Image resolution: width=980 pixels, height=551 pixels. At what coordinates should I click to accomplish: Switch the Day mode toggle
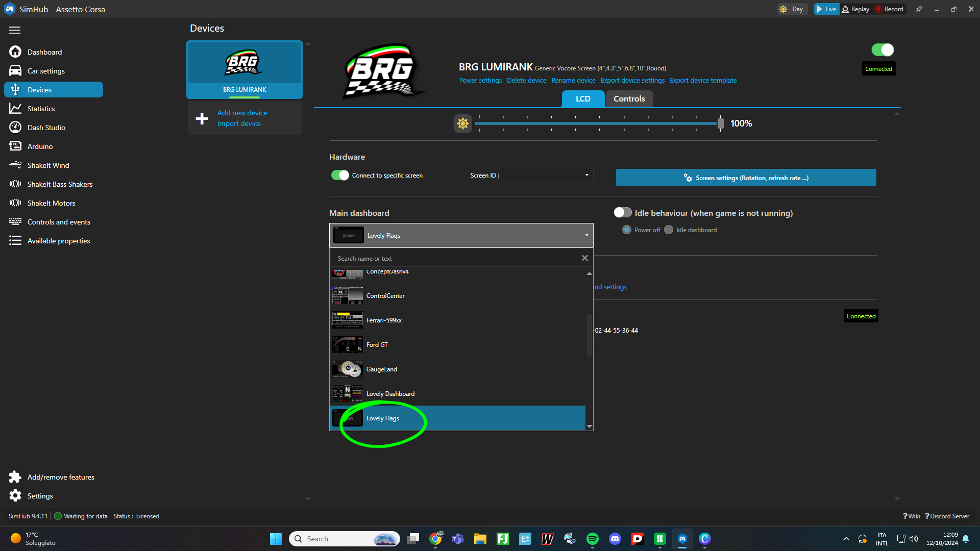tap(792, 9)
